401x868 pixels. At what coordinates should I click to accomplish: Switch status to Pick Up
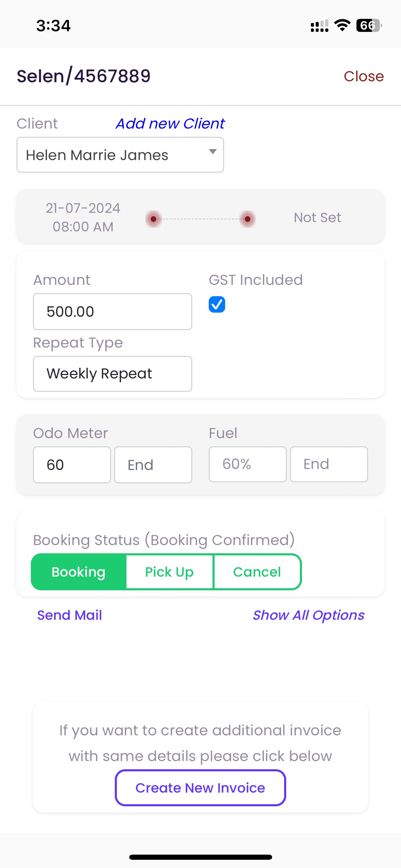pos(169,572)
